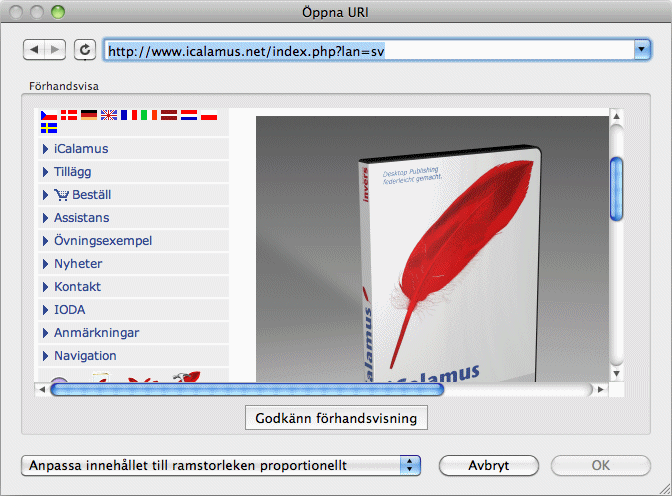Expand the Nyheter menu triangle
This screenshot has height=496, width=672.
point(45,264)
